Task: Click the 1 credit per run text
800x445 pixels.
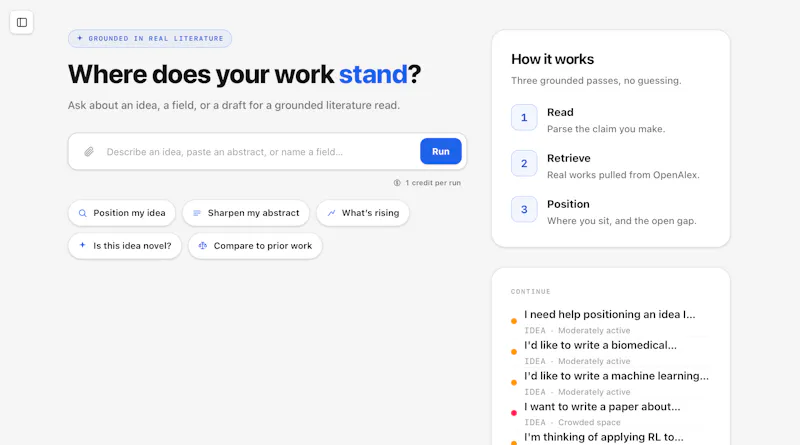Action: coord(433,183)
